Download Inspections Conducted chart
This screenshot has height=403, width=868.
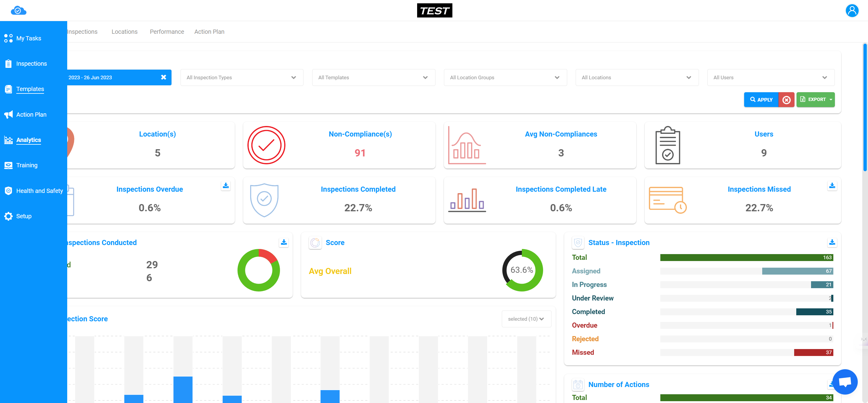284,242
